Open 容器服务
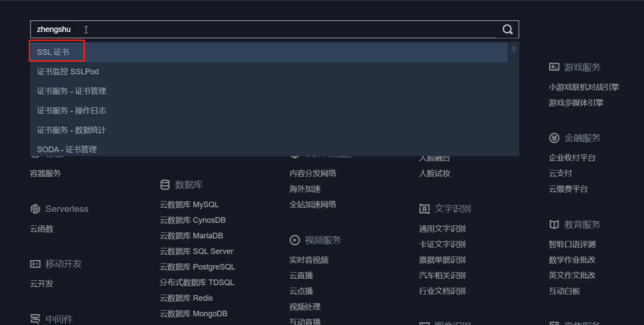This screenshot has width=644, height=325. [x=45, y=174]
